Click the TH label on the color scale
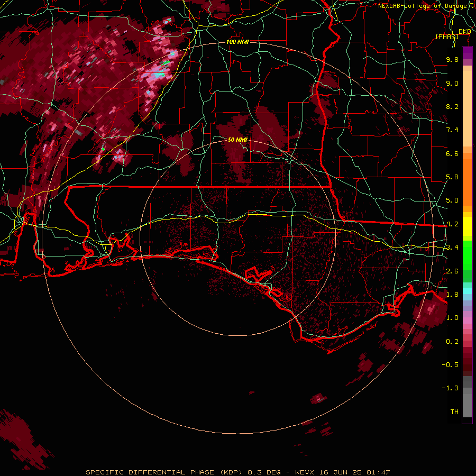 (454, 412)
